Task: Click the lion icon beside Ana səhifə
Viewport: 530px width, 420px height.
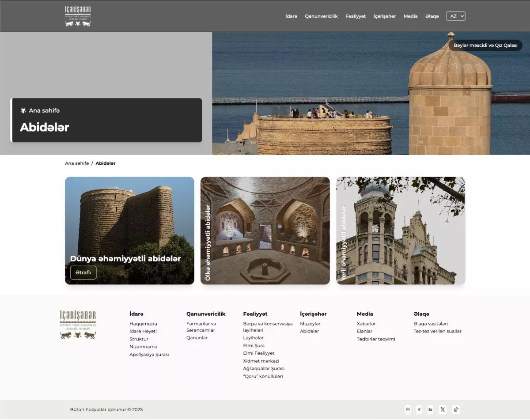Action: [23, 110]
